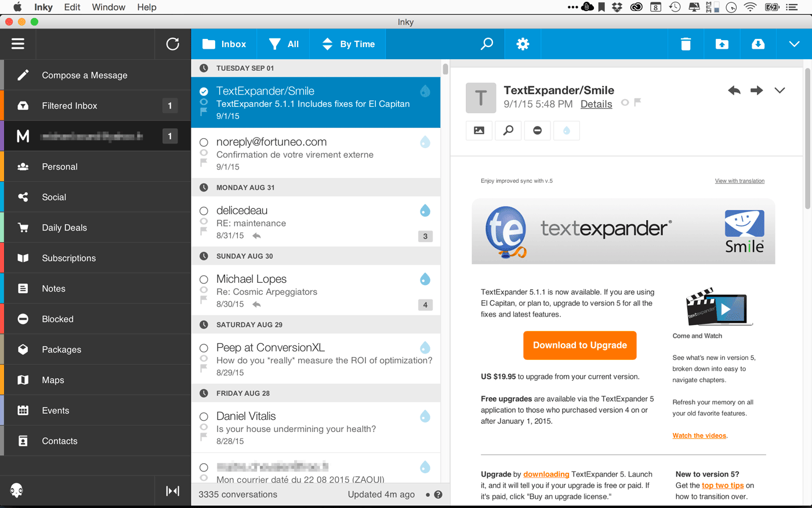Expand more actions chevron beside forward arrow
Screen dimensions: 812x508
click(x=780, y=91)
